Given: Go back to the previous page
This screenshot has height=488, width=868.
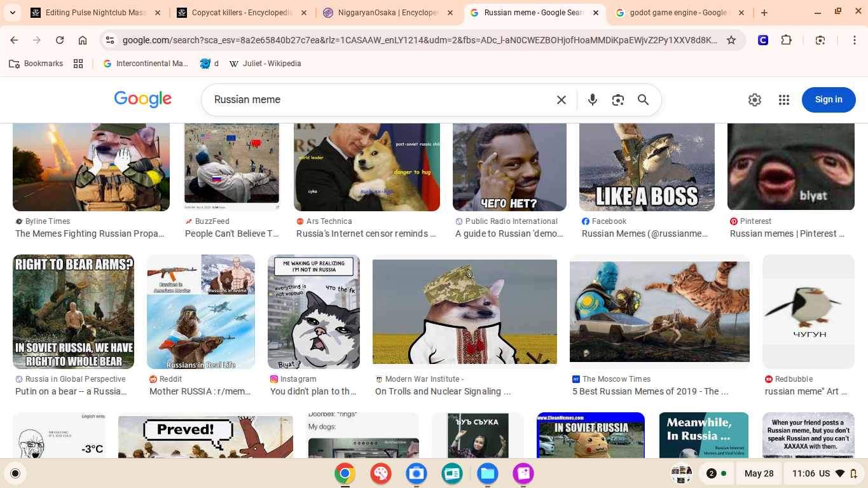Looking at the screenshot, I should pos(14,40).
